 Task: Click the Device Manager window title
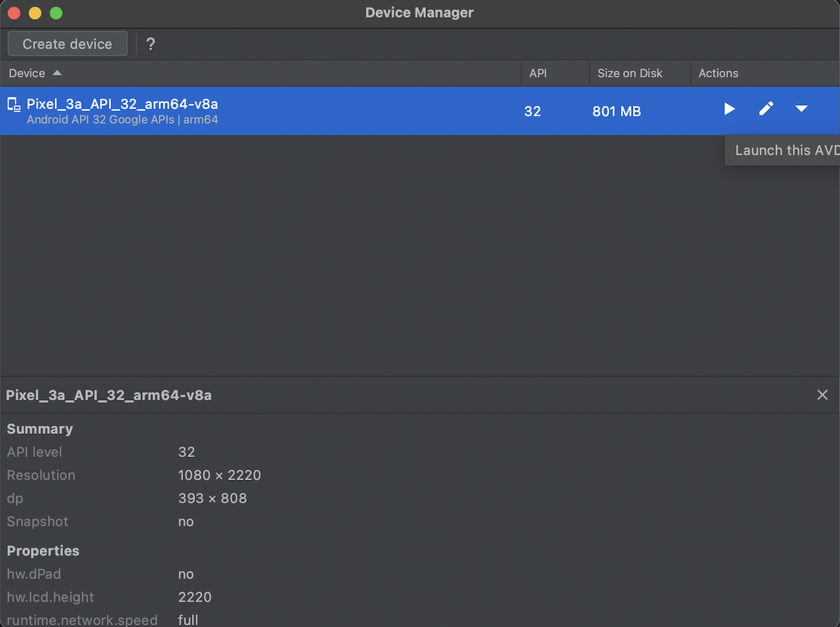(x=419, y=13)
